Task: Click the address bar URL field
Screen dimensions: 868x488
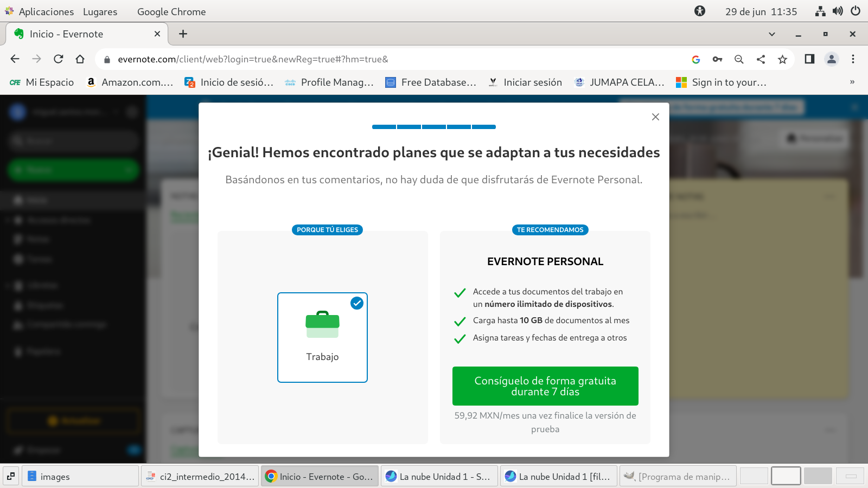Action: (x=380, y=59)
